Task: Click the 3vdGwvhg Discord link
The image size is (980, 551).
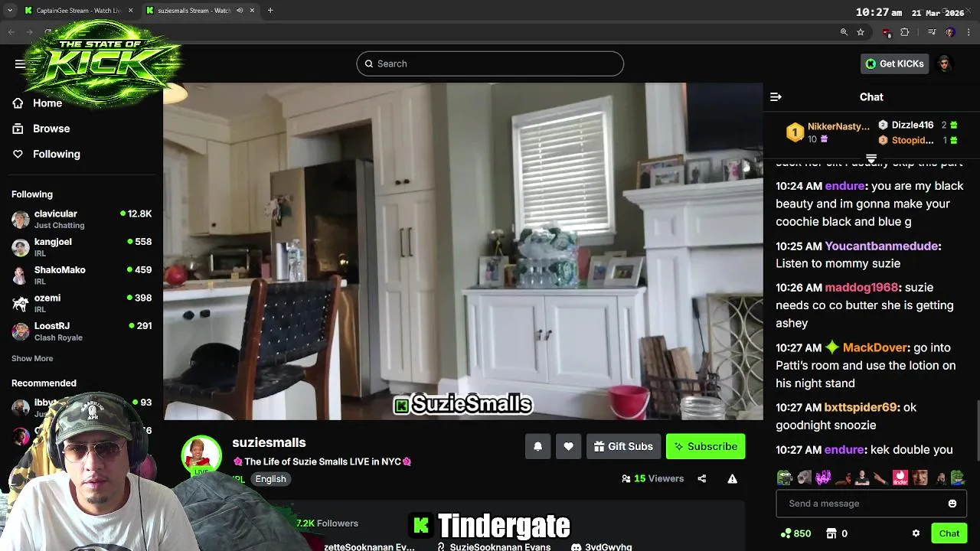Action: pos(602,547)
